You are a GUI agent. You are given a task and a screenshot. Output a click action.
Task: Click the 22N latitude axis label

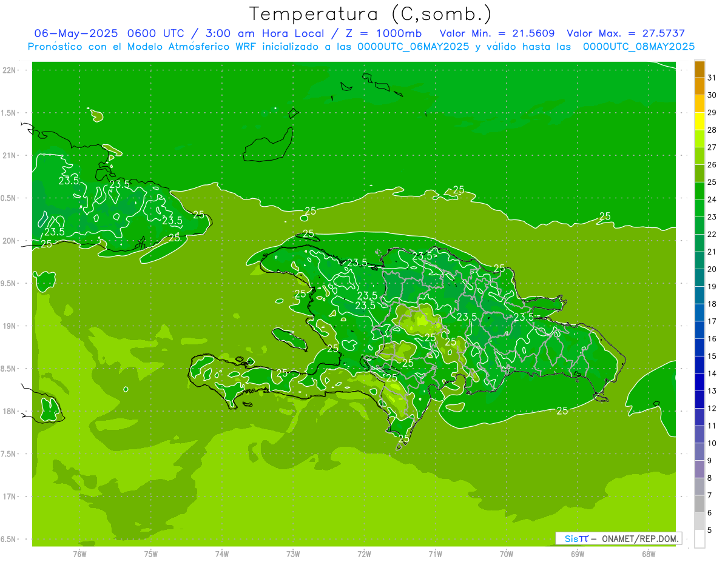(10, 70)
